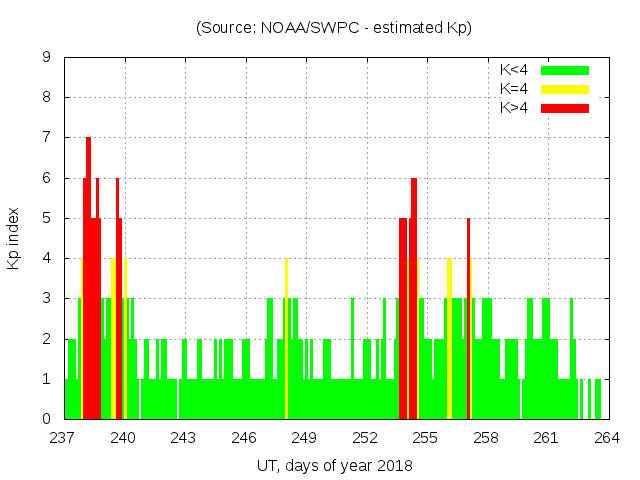Click the vertical 'Kp index' axis label

[14, 238]
